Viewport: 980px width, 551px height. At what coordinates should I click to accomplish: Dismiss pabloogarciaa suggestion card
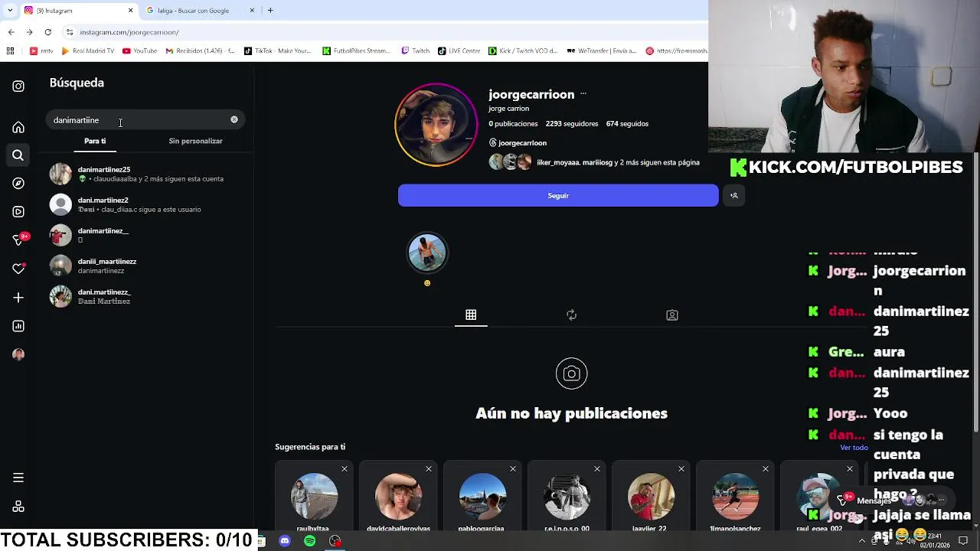pyautogui.click(x=513, y=468)
